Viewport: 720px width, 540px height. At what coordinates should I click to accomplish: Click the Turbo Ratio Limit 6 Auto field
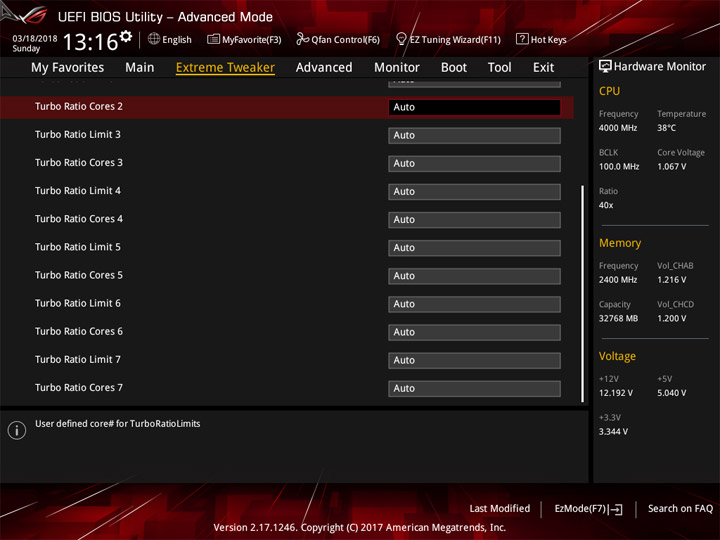point(474,304)
